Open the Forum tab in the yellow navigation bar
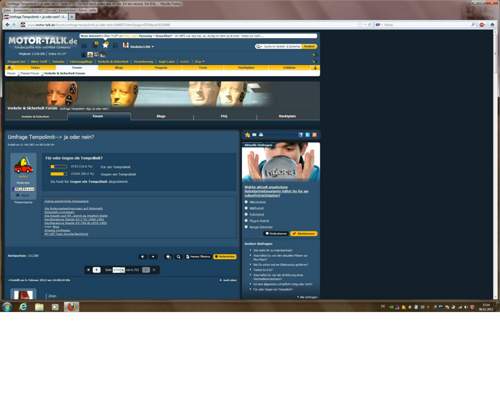This screenshot has height=416, width=500. click(77, 68)
